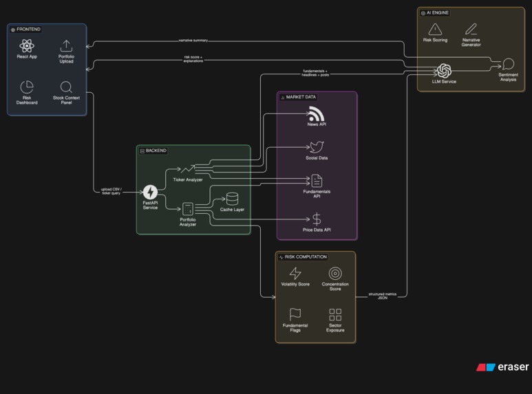Click the Fundamental Flags flag icon

(x=295, y=314)
